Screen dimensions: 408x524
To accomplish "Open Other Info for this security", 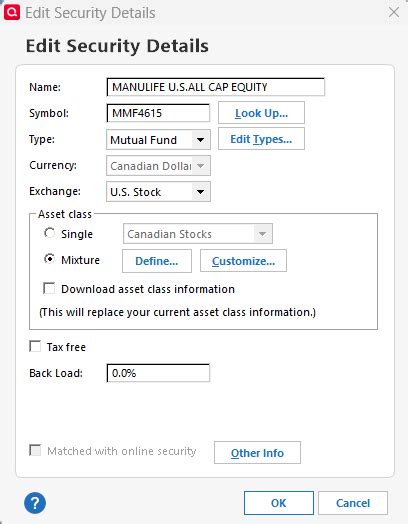I will [x=257, y=452].
